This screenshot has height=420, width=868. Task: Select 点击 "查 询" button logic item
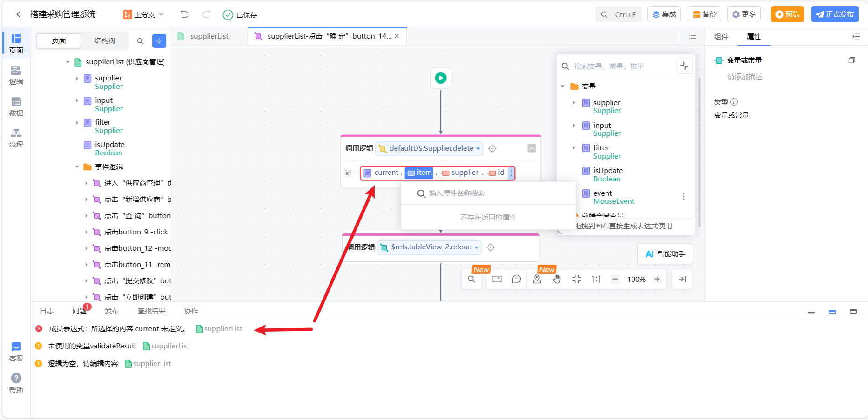point(137,216)
